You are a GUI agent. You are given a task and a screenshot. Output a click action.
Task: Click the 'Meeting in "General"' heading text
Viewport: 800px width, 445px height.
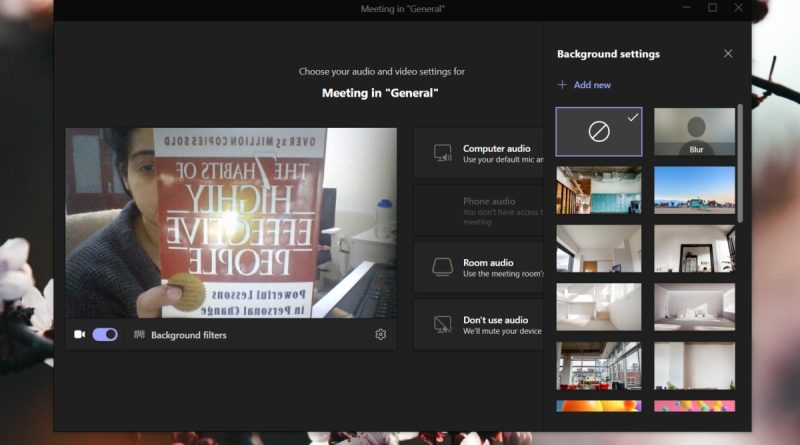[x=380, y=93]
